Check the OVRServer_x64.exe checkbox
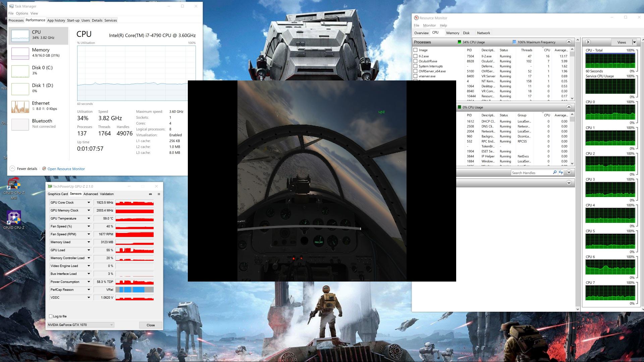Viewport: 644px width, 362px height. click(x=416, y=71)
